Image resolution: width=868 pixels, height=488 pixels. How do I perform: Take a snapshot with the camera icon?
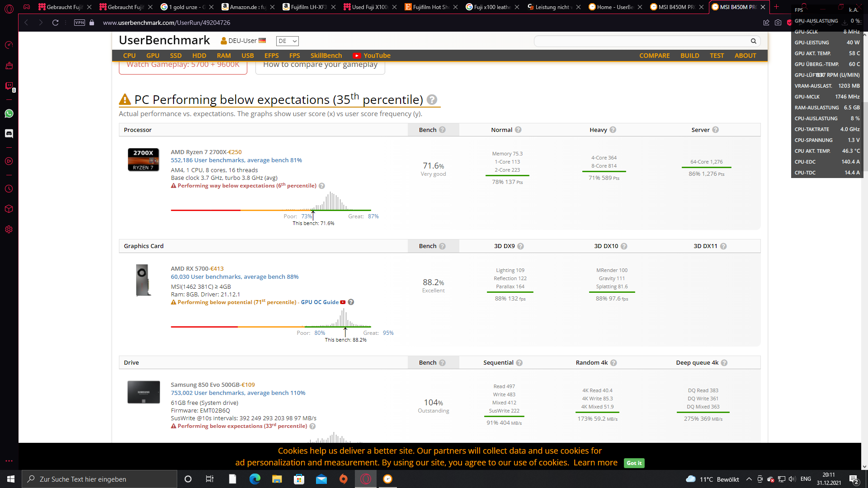(x=778, y=23)
